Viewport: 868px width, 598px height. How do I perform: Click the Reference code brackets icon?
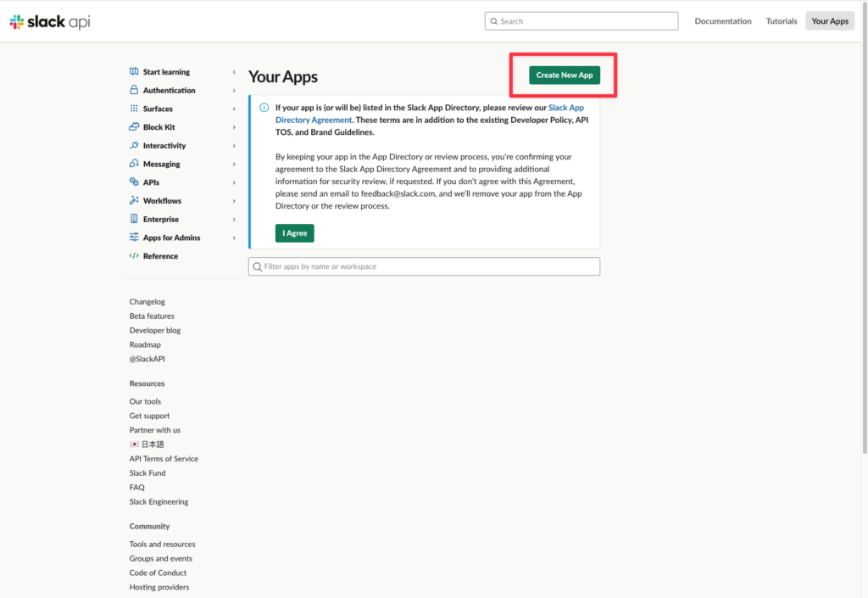tap(134, 256)
